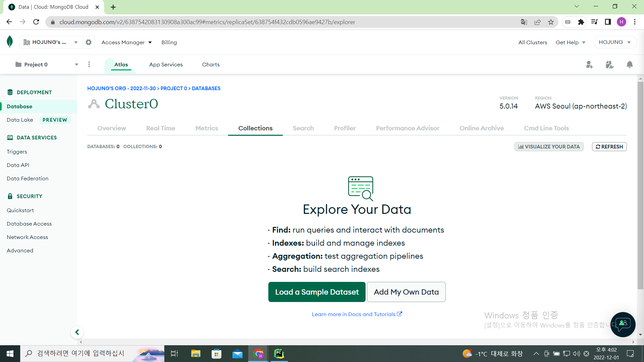Go back in browser history

[x=9, y=22]
